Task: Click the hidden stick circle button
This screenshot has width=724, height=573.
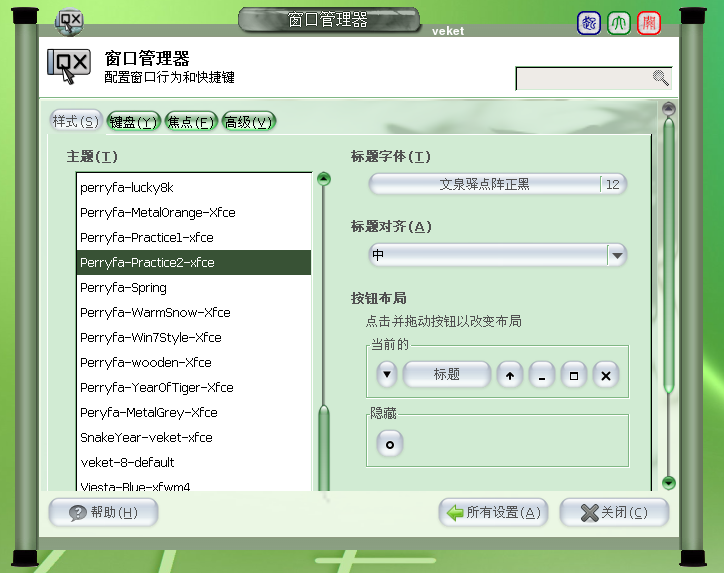Action: click(x=390, y=444)
